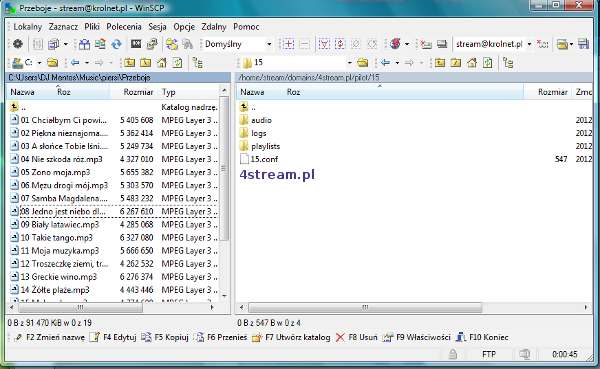Open the queue copy icon in the toolbar

coord(54,44)
